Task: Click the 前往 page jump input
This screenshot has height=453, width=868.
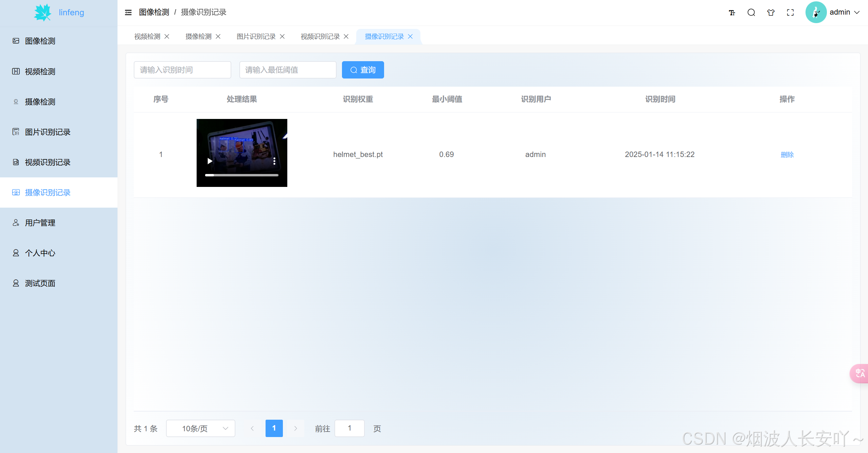Action: pyautogui.click(x=349, y=428)
